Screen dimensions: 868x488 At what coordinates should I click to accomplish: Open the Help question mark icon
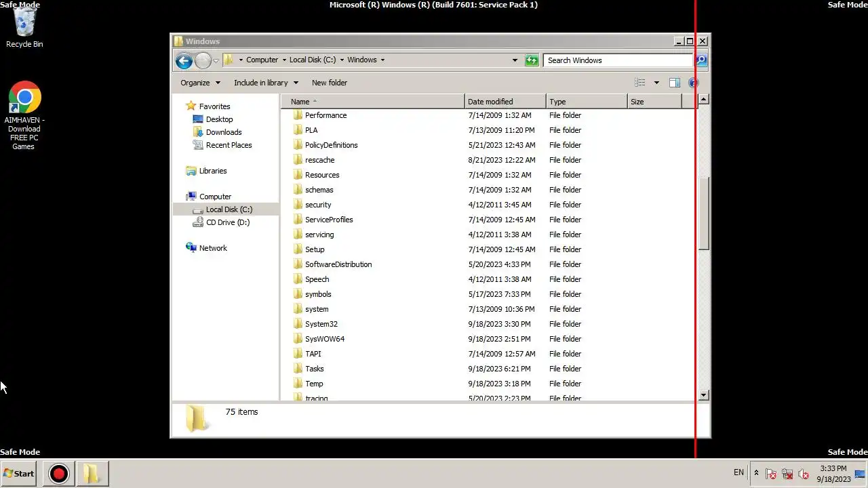click(693, 83)
